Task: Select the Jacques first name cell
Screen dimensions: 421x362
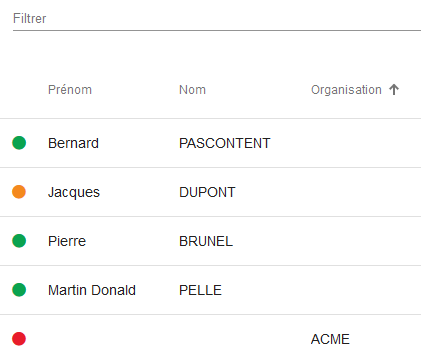Action: click(x=74, y=193)
